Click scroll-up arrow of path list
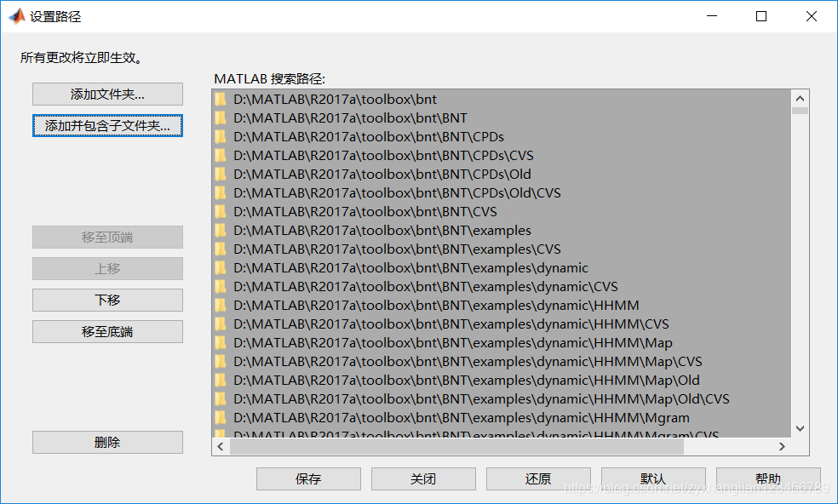Image resolution: width=838 pixels, height=504 pixels. pyautogui.click(x=800, y=99)
